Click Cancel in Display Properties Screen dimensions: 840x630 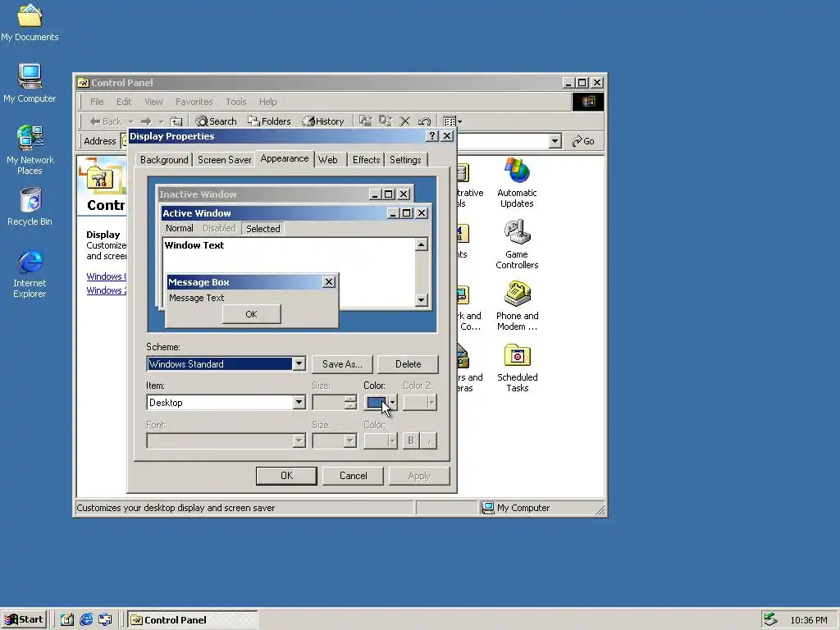coord(353,476)
